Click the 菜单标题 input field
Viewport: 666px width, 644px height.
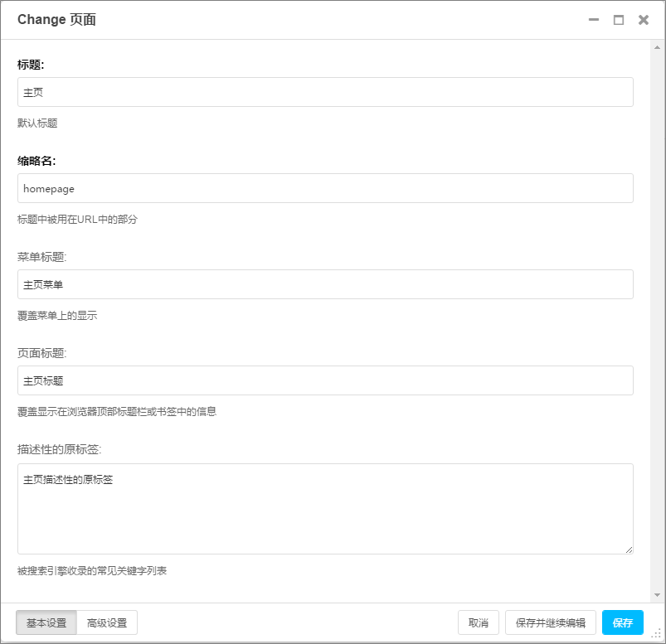[x=325, y=284]
